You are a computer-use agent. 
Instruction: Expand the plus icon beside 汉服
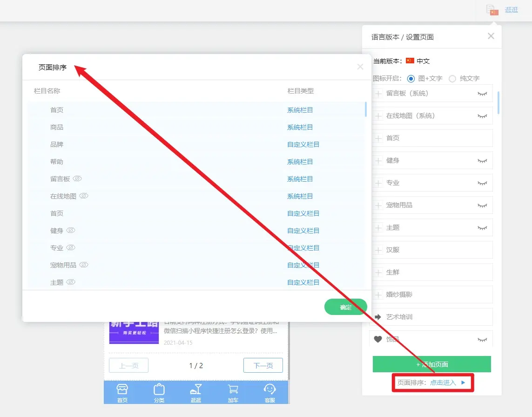point(378,250)
